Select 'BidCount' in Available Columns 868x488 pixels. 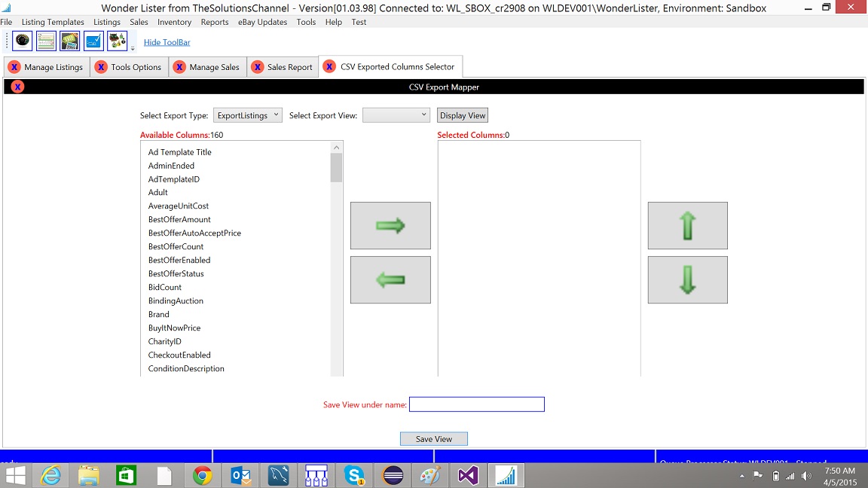pos(165,287)
